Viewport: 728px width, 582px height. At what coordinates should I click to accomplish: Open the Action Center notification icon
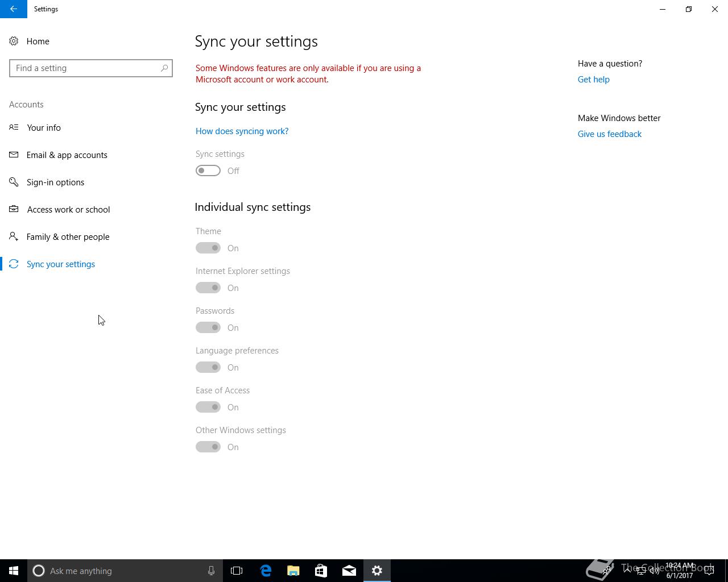[x=709, y=571]
